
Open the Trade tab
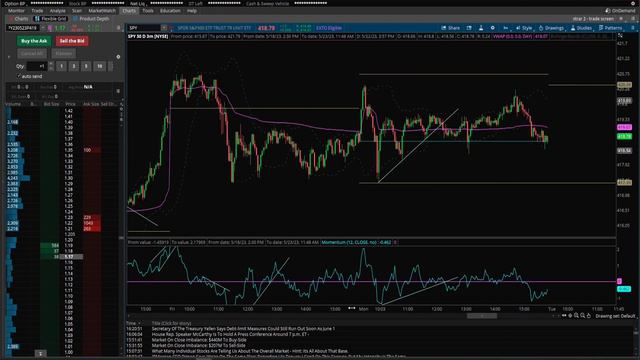pos(37,11)
